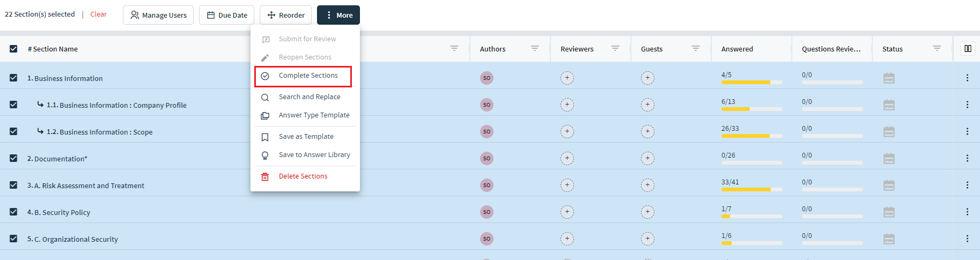Filter the Section Name column
Screen dimensions: 980x260
click(454, 48)
